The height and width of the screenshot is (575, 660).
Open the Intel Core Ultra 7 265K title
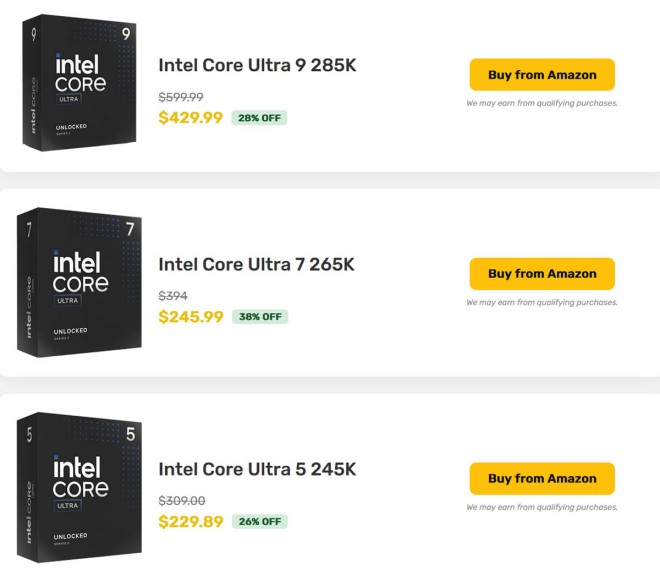click(x=256, y=265)
